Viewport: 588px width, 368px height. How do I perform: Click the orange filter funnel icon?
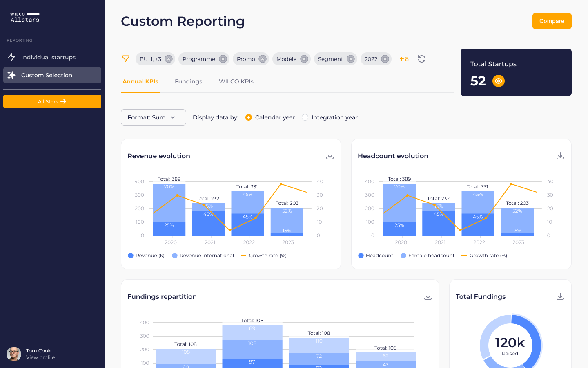[126, 59]
